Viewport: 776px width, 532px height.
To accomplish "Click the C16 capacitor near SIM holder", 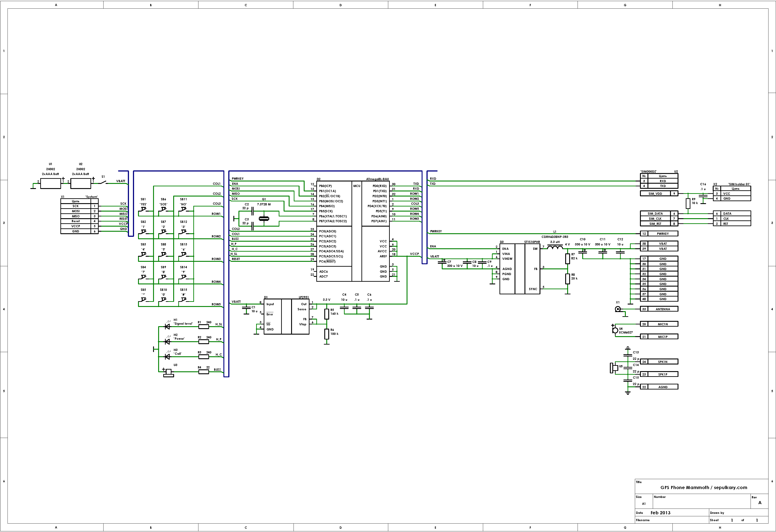I will click(x=703, y=196).
